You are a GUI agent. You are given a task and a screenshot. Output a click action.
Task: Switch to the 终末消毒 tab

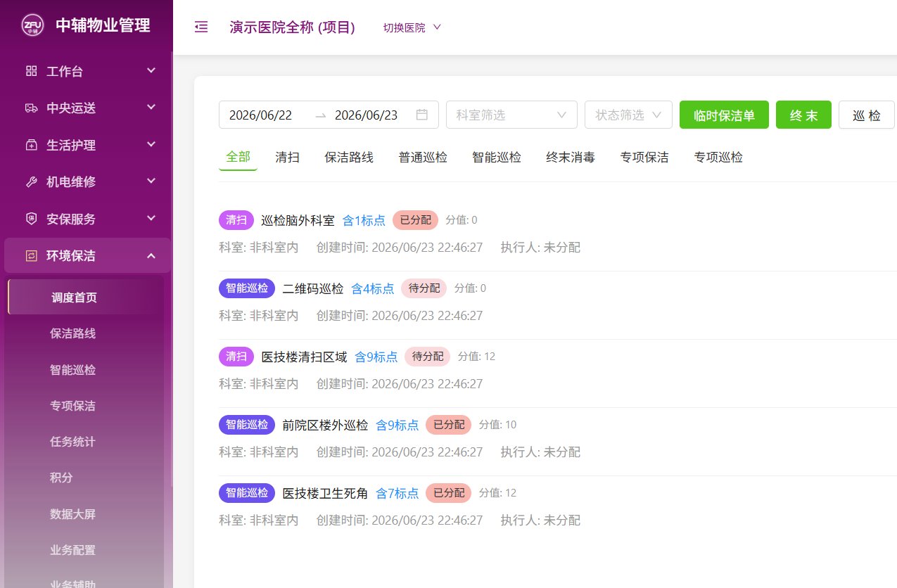pos(571,158)
